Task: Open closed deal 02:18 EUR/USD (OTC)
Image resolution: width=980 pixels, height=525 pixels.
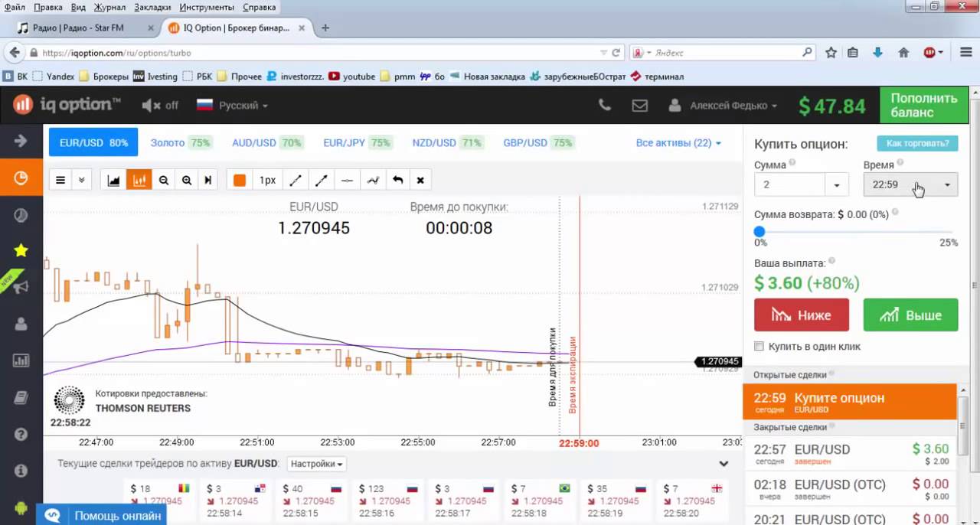Action: [x=850, y=489]
